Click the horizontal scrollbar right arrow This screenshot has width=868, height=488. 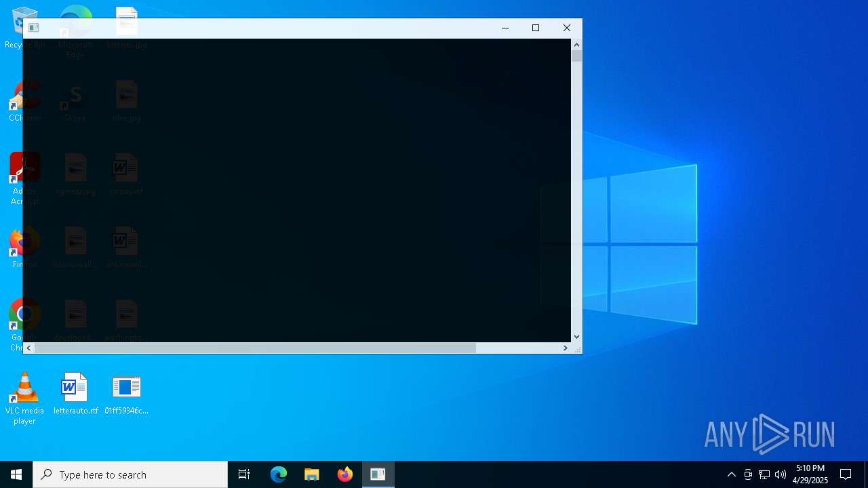coord(565,348)
